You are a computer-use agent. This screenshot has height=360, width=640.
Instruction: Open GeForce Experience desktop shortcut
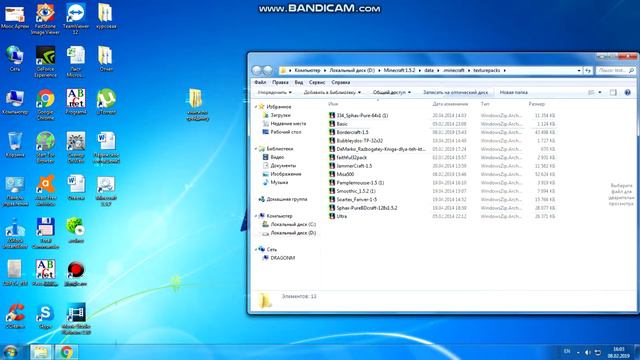pyautogui.click(x=45, y=61)
